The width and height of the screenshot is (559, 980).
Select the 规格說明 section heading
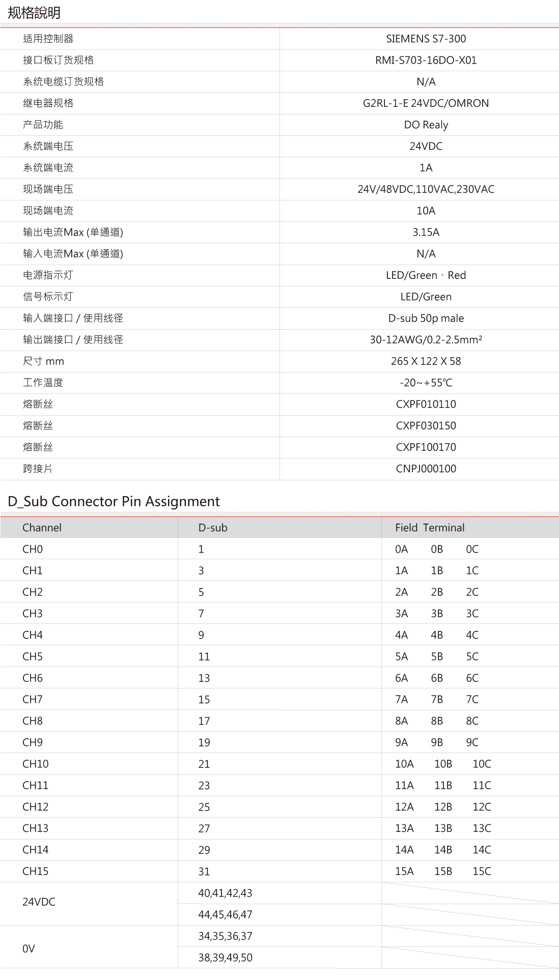pyautogui.click(x=34, y=13)
